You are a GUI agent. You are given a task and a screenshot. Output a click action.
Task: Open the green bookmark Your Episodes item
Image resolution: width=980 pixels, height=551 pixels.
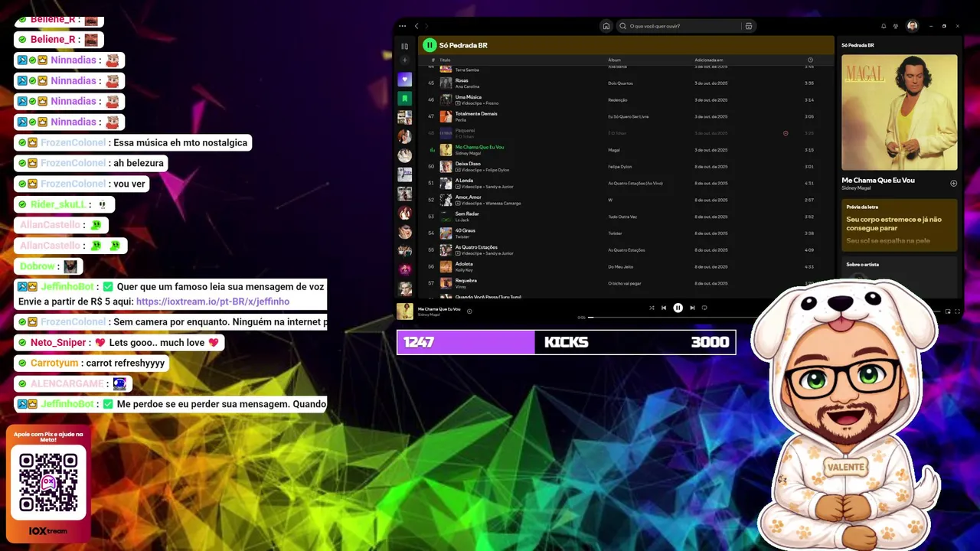coord(405,99)
